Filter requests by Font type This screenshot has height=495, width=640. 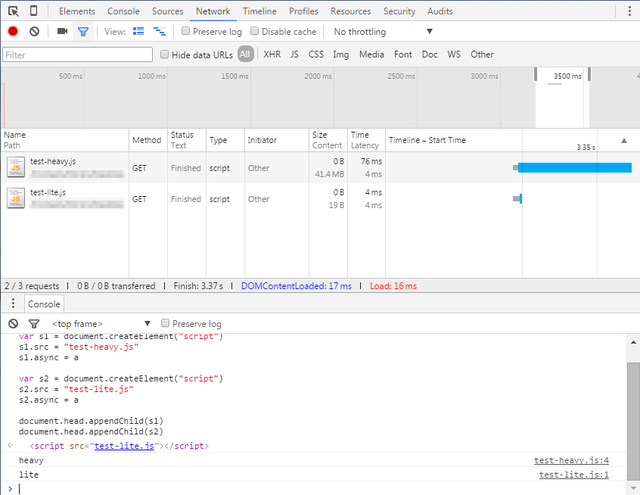coord(403,54)
